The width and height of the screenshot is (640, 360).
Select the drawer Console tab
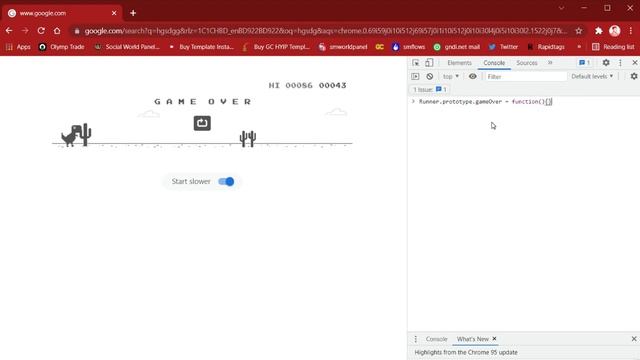click(436, 339)
